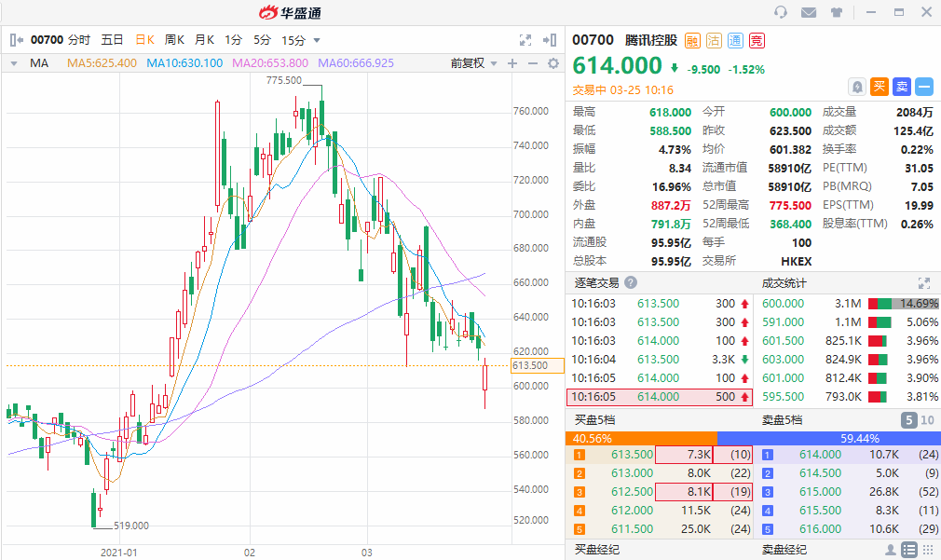Open chart settings gear icon

coord(552,63)
